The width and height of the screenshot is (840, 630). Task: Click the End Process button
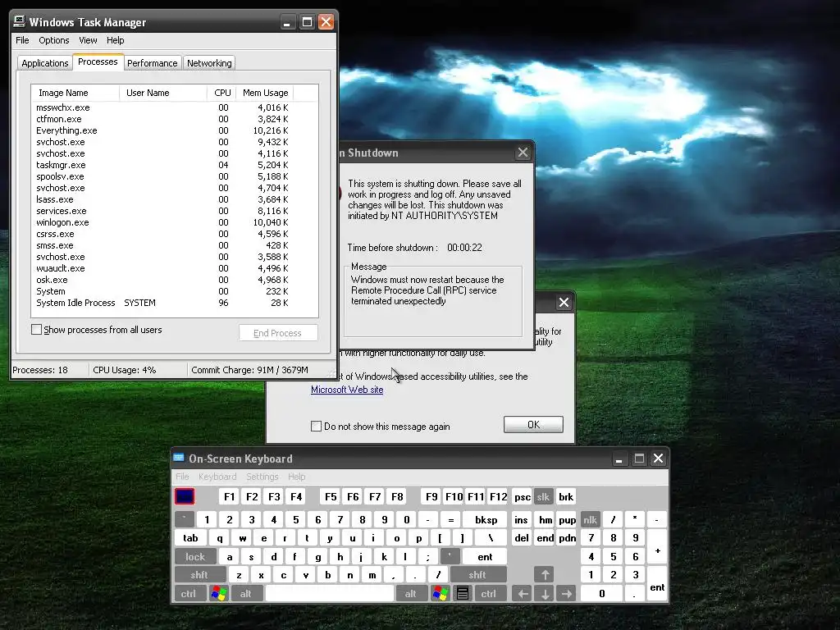tap(278, 333)
